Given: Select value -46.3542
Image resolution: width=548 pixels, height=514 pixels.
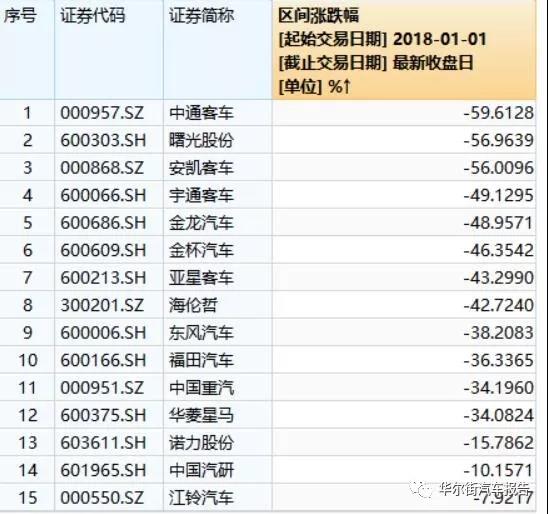Looking at the screenshot, I should (499, 250).
